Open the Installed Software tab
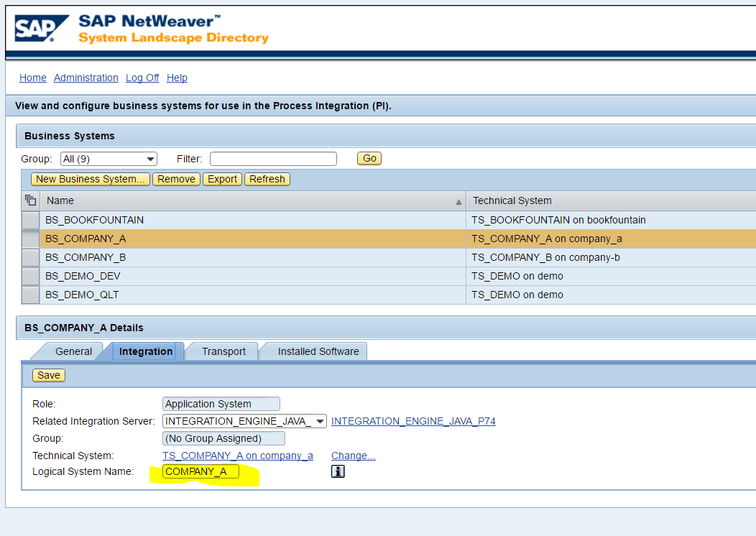The image size is (756, 536). click(318, 351)
